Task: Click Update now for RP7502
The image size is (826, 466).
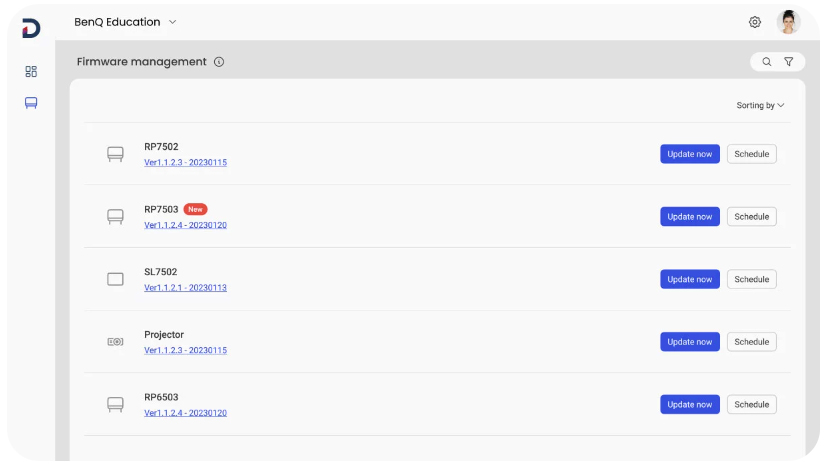Action: click(x=689, y=154)
